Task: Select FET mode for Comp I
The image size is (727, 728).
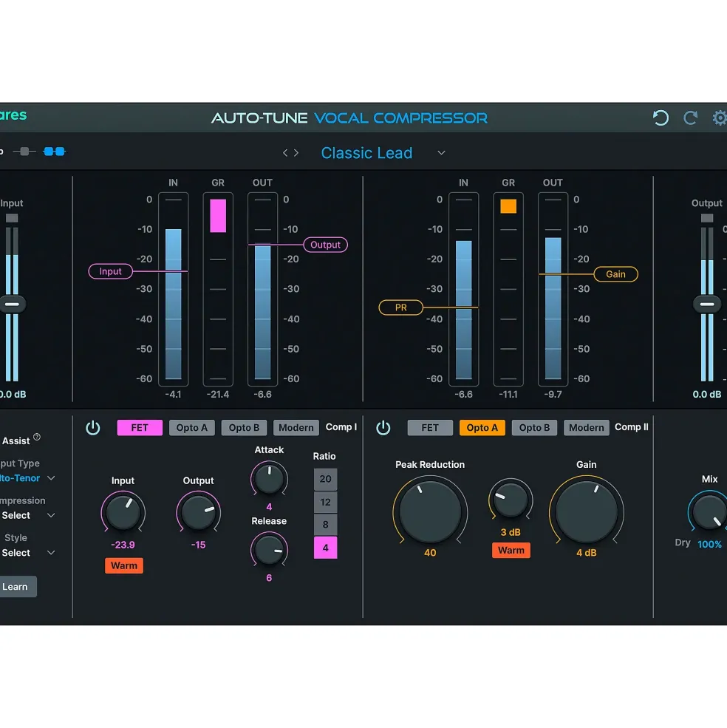Action: click(140, 428)
